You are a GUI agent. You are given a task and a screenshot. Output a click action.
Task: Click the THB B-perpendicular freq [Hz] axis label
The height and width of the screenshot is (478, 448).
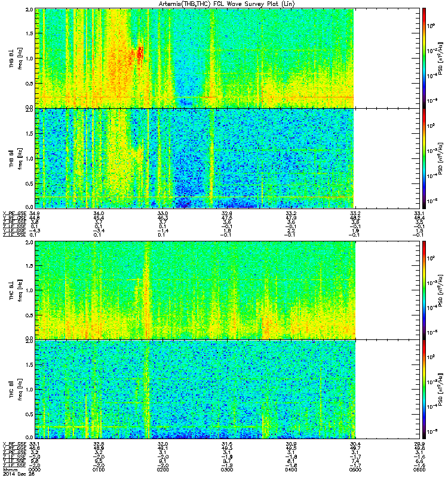20,58
